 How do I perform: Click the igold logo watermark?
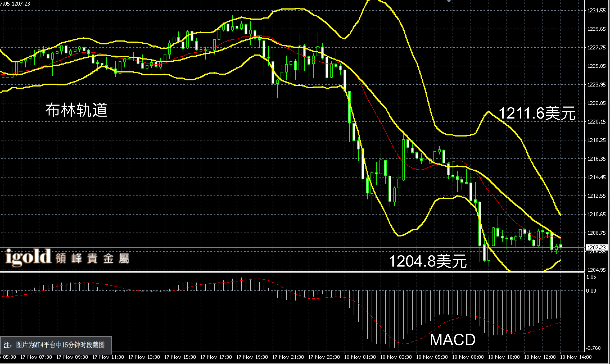coord(28,257)
